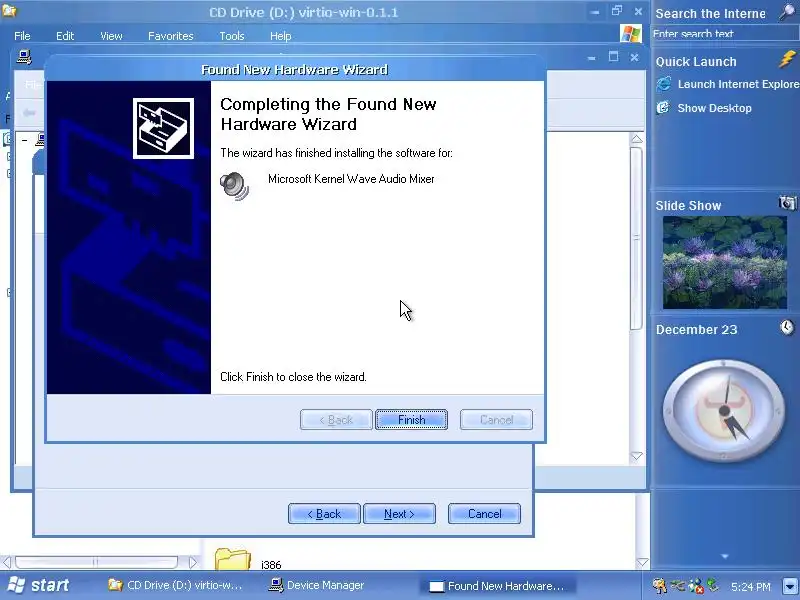Click the CD Drive folder icon in title bar
Viewport: 800px width, 600px height.
(9, 10)
